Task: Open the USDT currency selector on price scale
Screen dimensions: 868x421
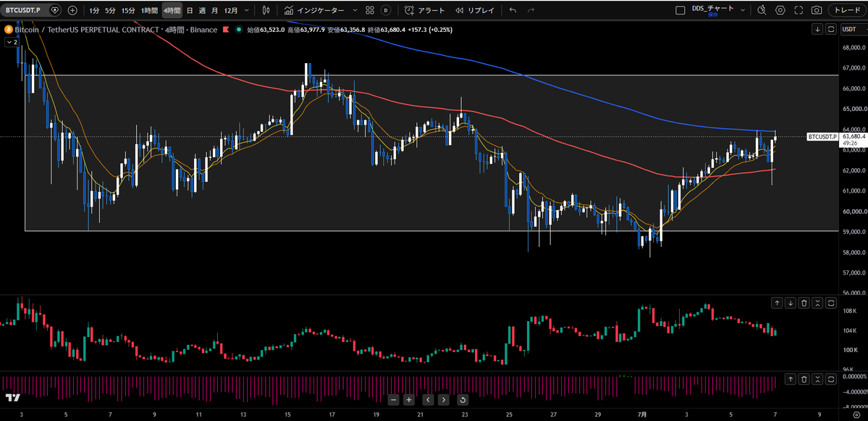Action: click(x=853, y=30)
